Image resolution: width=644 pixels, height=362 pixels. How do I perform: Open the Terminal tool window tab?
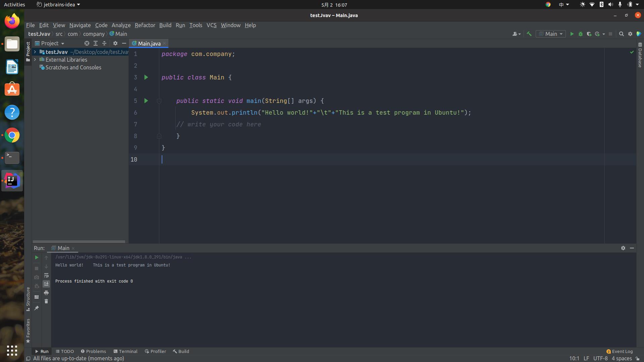pos(125,351)
